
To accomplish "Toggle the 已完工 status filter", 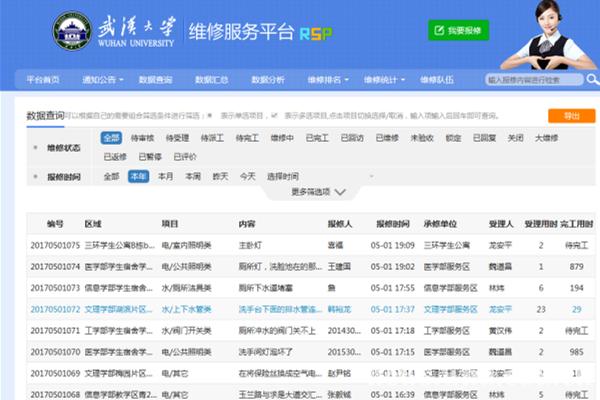I will (x=317, y=138).
